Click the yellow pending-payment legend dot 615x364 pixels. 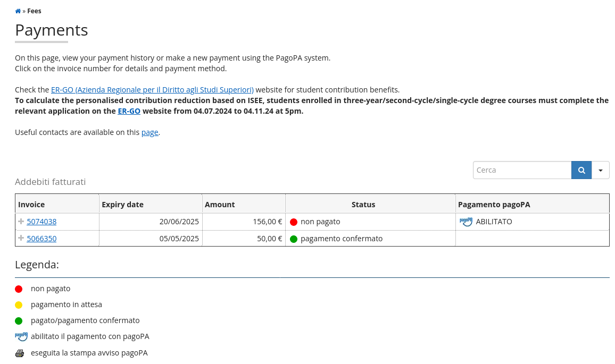click(19, 305)
